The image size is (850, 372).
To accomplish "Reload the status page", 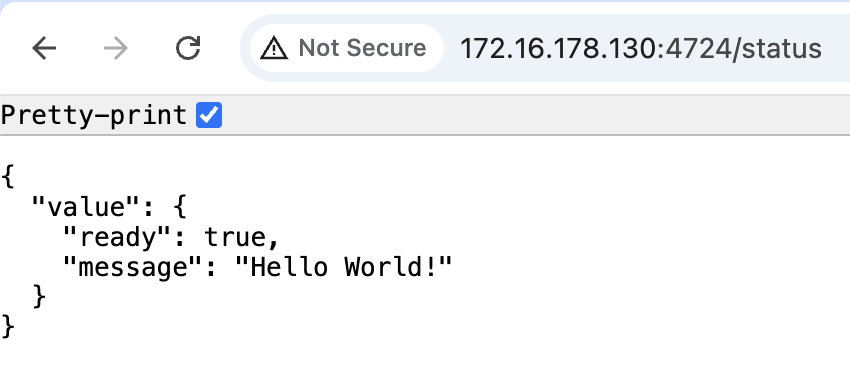I will (188, 48).
